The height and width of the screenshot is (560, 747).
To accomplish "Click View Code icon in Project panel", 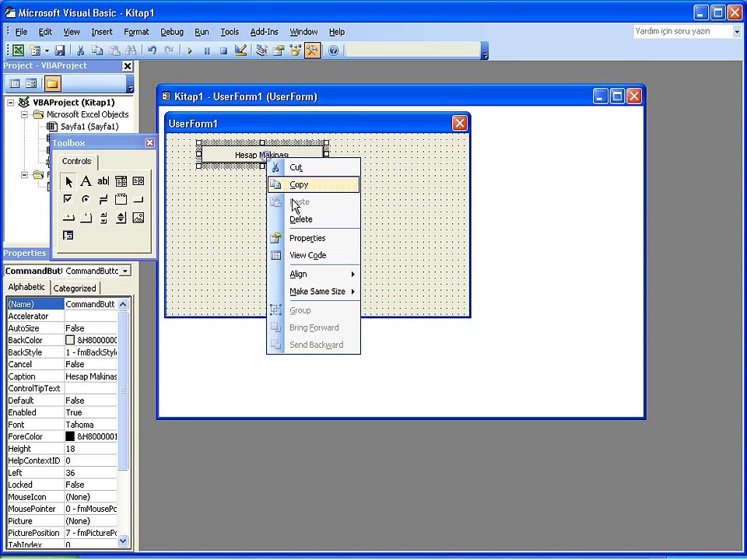I will pyautogui.click(x=15, y=84).
